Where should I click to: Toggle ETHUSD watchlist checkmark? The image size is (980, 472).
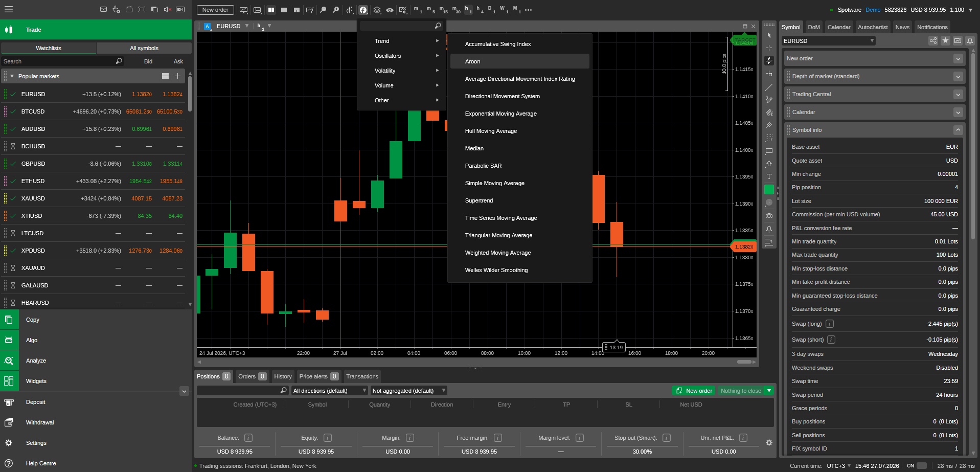(x=13, y=181)
